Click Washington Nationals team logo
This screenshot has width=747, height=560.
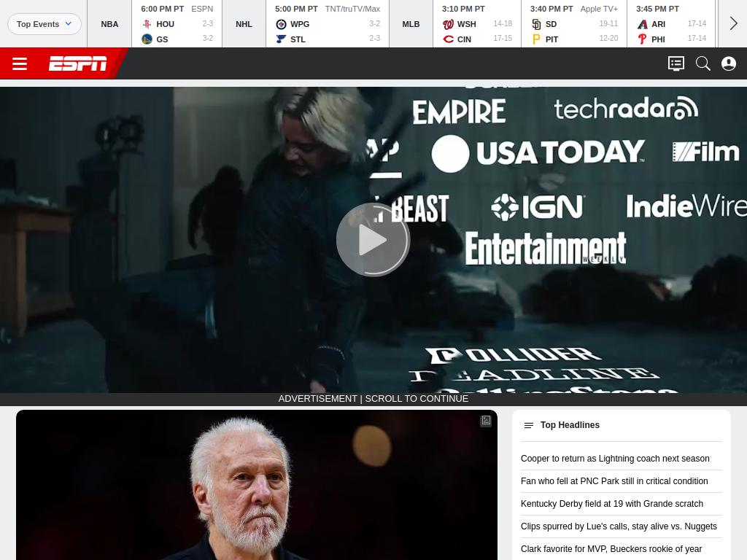448,24
